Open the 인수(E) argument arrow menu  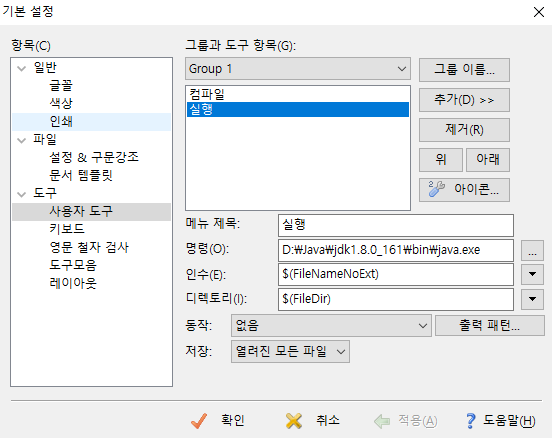(532, 274)
